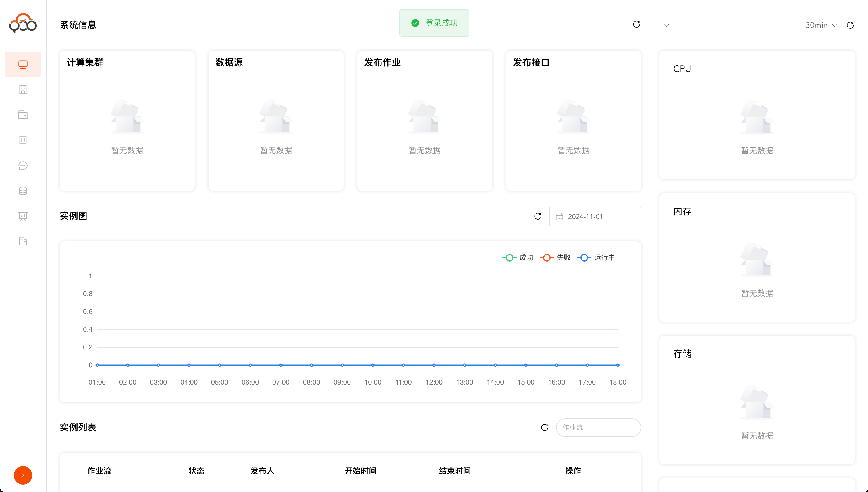Image resolution: width=868 pixels, height=492 pixels.
Task: Click the 作业流 column header
Action: click(x=99, y=471)
